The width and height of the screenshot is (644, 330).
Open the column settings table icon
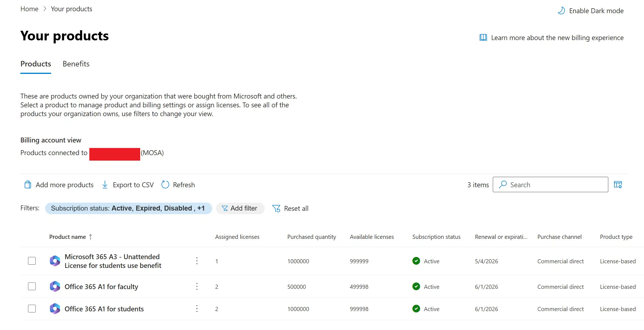(x=618, y=185)
